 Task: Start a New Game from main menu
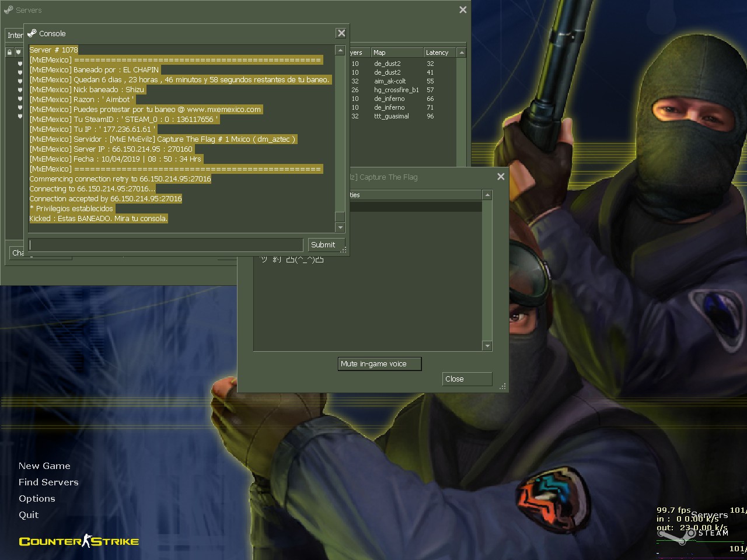point(44,466)
